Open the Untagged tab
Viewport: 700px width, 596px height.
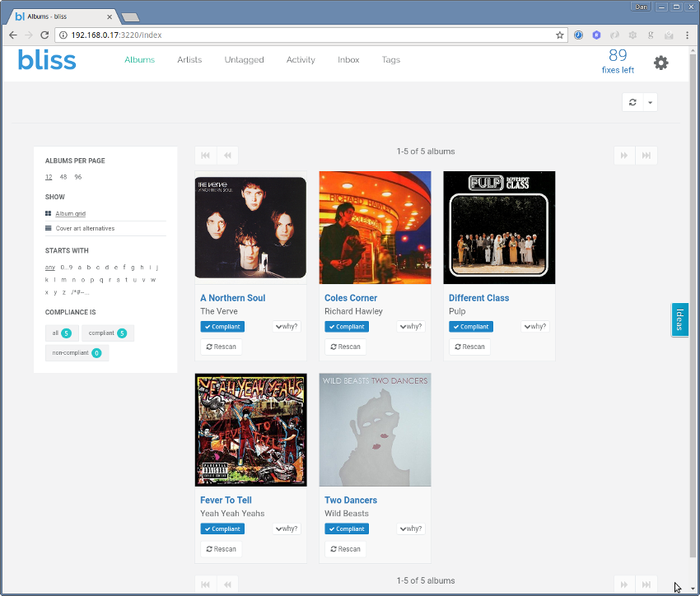click(245, 60)
